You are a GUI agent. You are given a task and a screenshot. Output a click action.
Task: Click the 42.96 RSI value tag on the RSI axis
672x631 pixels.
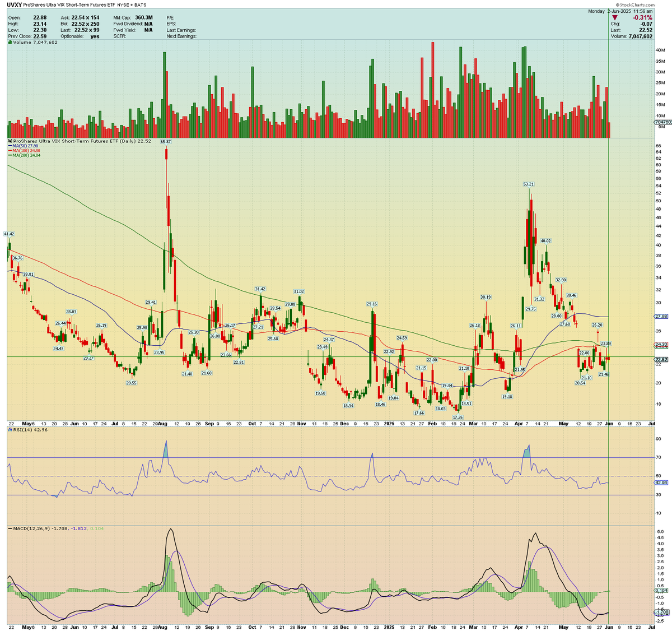click(661, 482)
